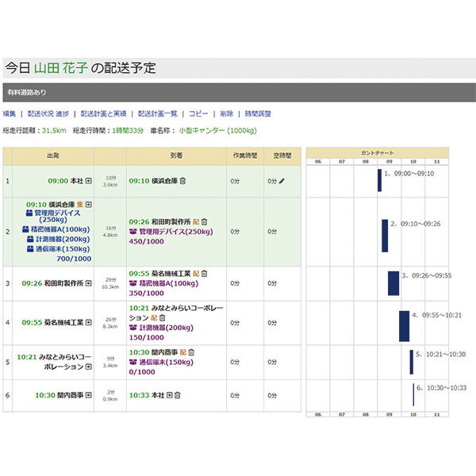Click load value 700/1000 in row 2
The width and height of the screenshot is (476, 476).
(x=74, y=259)
